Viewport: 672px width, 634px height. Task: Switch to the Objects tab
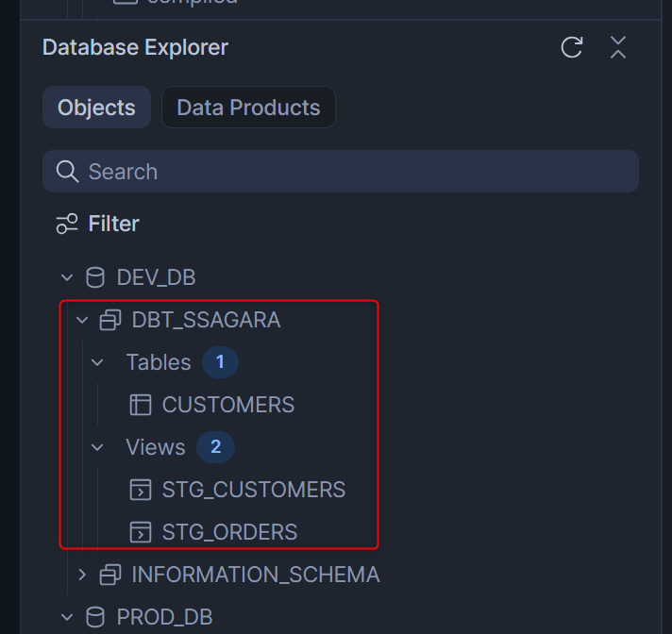point(96,108)
